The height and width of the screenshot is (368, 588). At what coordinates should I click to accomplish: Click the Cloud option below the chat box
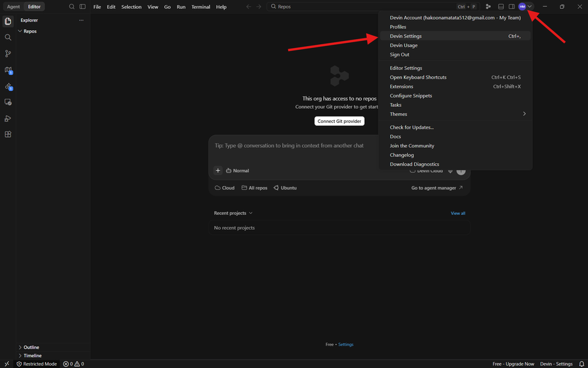224,188
